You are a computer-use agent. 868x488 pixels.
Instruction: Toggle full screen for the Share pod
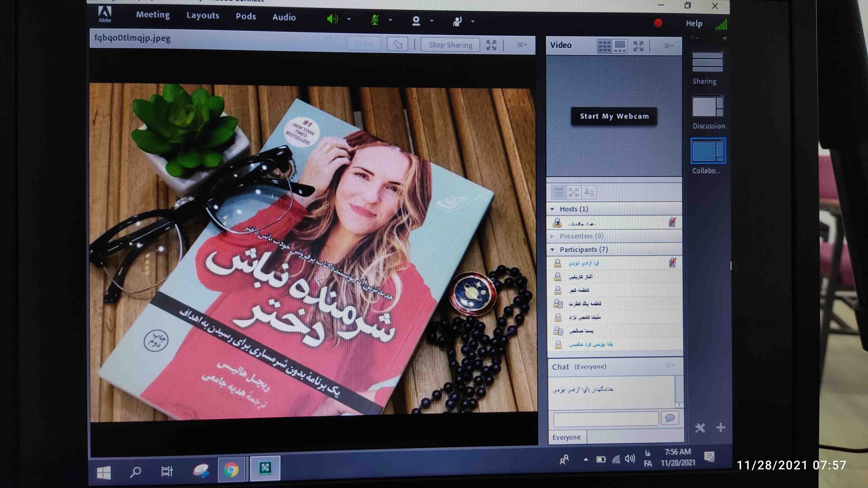pyautogui.click(x=491, y=45)
